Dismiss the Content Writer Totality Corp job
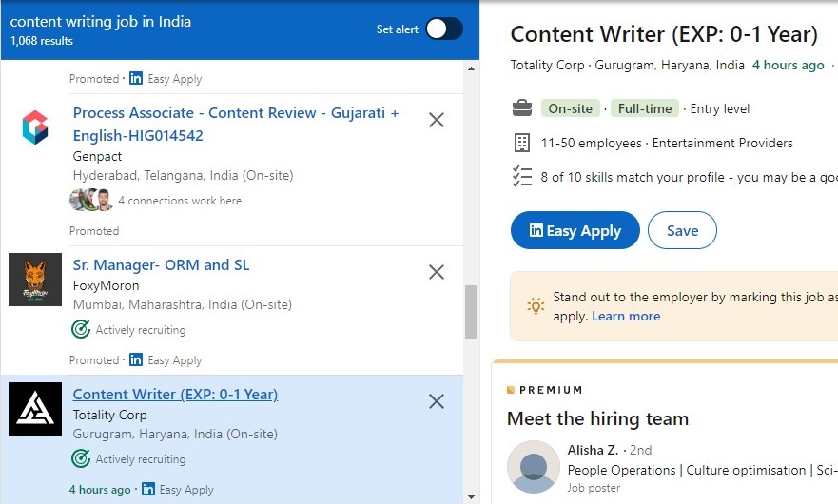 tap(437, 401)
